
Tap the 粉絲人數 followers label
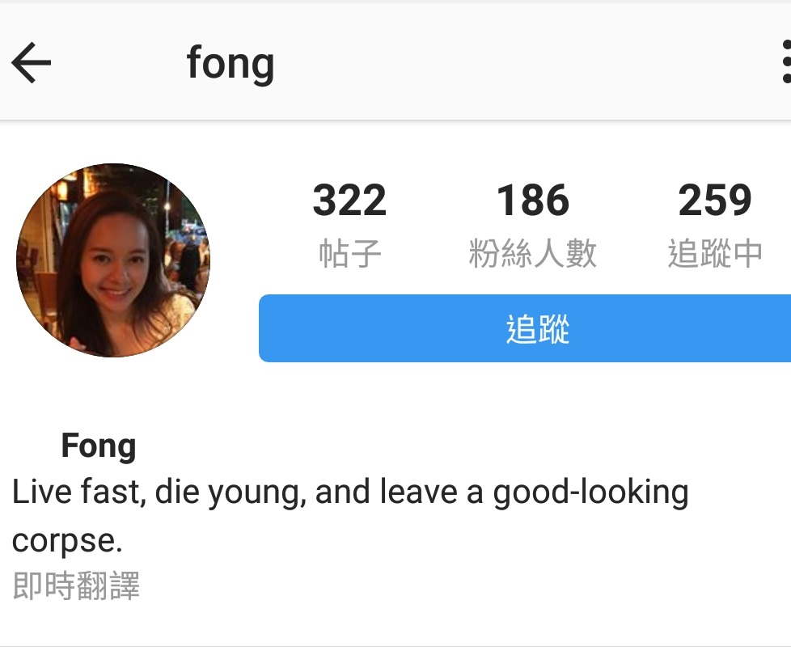pyautogui.click(x=533, y=253)
